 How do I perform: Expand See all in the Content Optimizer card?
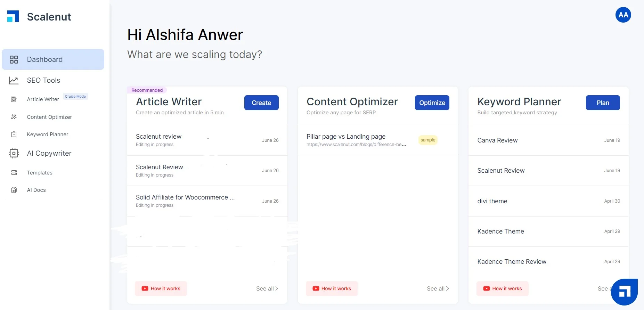tap(437, 288)
